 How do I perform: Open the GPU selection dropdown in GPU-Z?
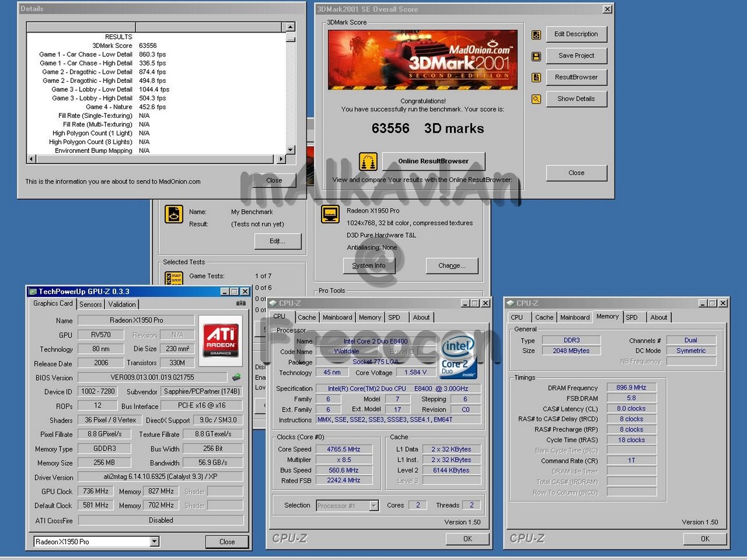pos(154,541)
